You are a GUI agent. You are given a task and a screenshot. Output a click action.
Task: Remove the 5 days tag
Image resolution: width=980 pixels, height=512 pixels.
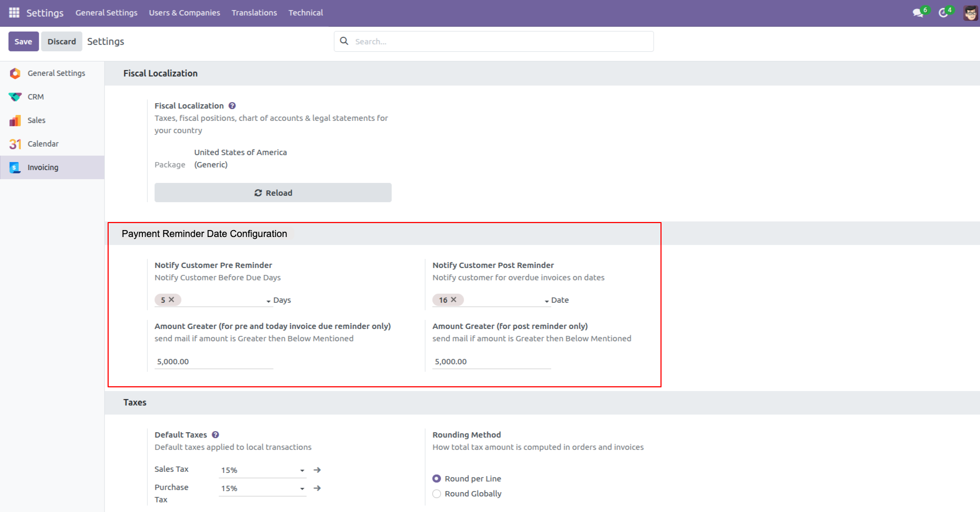pos(172,300)
